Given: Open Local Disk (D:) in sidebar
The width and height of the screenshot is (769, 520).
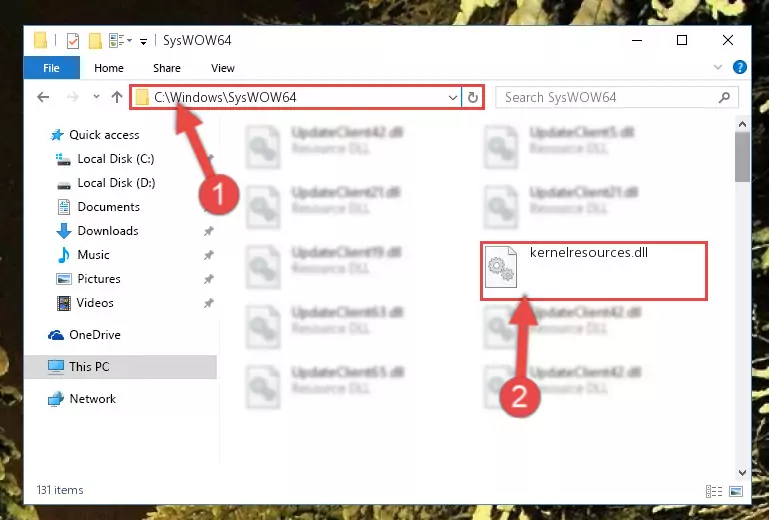Looking at the screenshot, I should coord(116,182).
